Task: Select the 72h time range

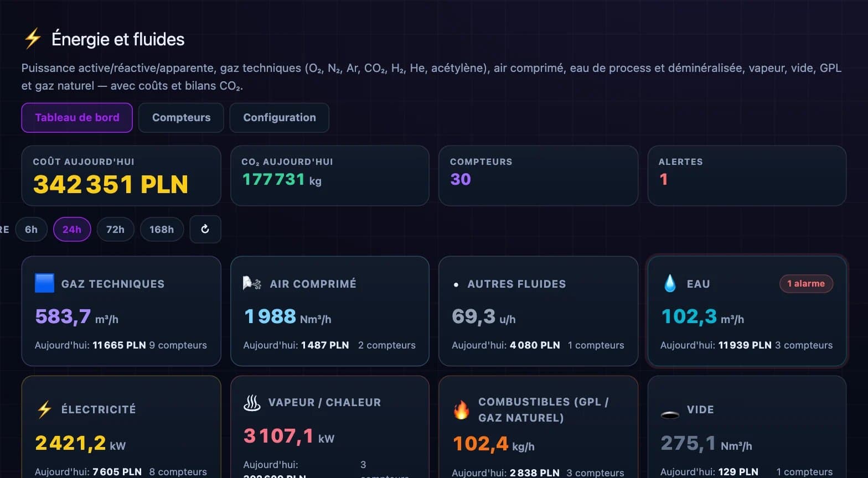Action: [x=115, y=229]
